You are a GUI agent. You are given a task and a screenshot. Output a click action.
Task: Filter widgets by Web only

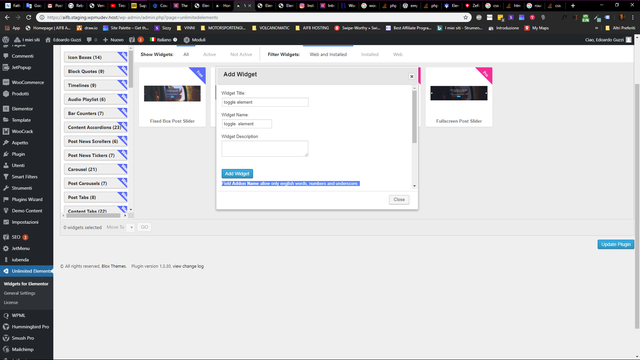[x=398, y=54]
